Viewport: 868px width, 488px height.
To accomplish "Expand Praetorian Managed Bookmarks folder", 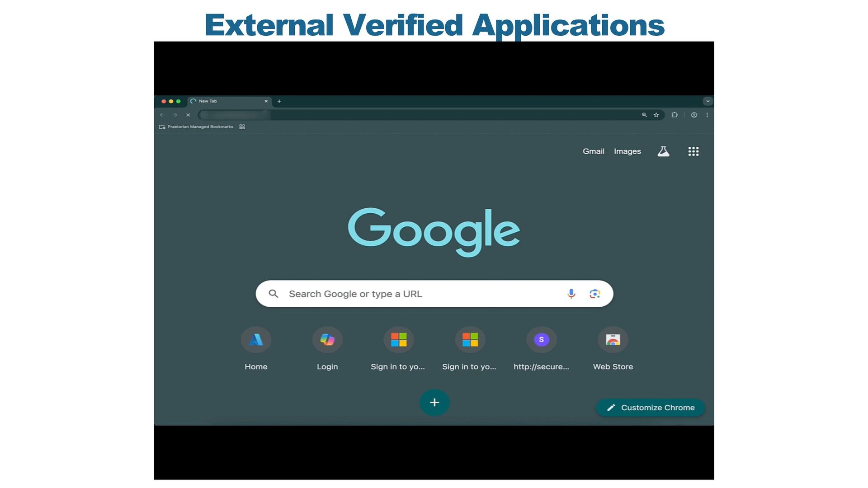I will pos(196,127).
